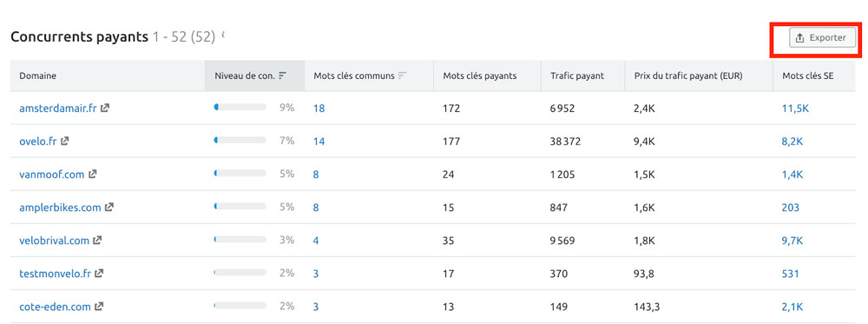Click common keywords value 18 for amsterdamair.fr
This screenshot has width=868, height=324.
tap(319, 109)
